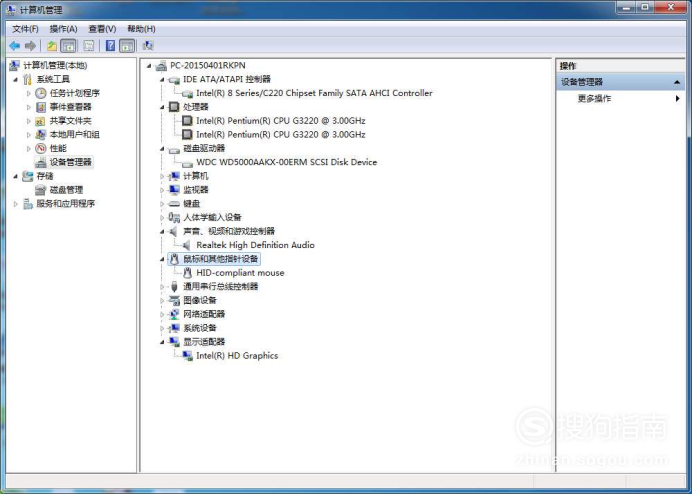Image resolution: width=692 pixels, height=494 pixels.
Task: Click the 共享文件夹 icon
Action: coord(41,121)
